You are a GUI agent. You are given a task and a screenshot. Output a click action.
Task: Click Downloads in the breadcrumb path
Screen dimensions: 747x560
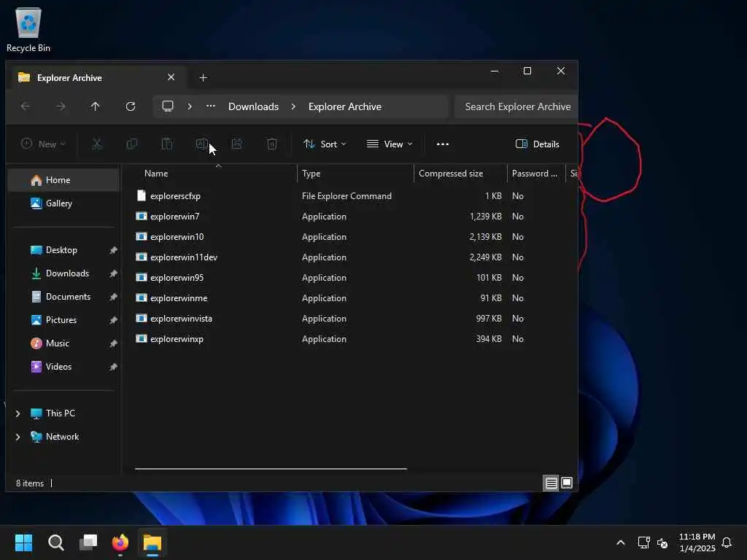253,106
